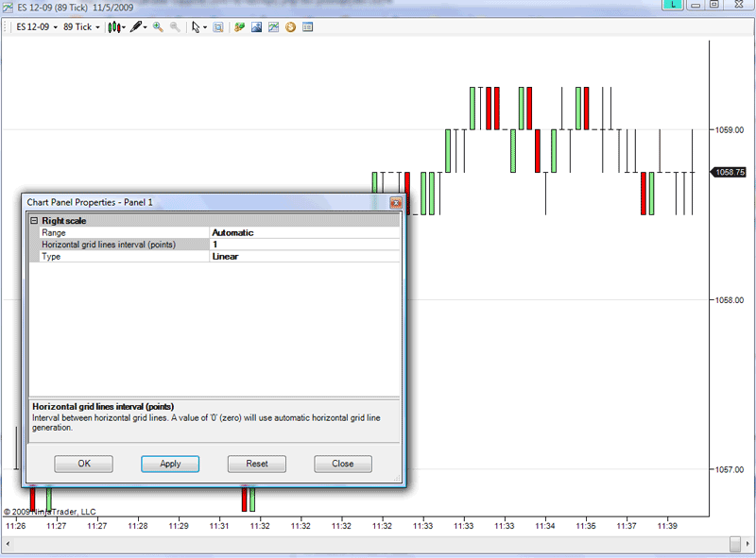Select the Range property row label
756x558 pixels.
pyautogui.click(x=125, y=233)
